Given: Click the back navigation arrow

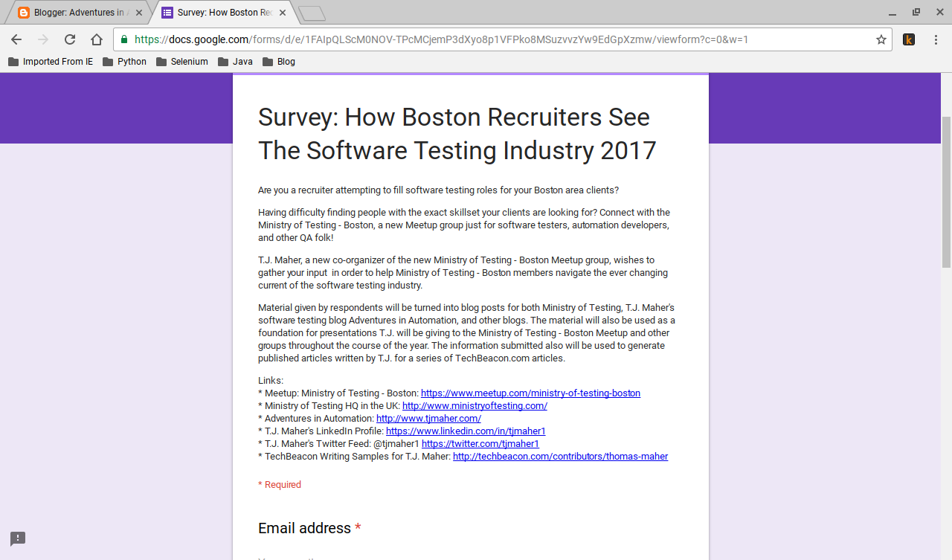Looking at the screenshot, I should [16, 39].
